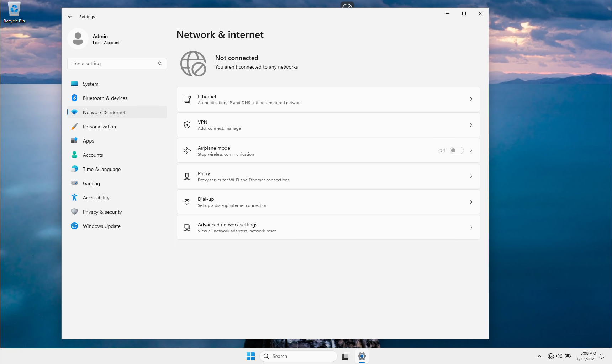Show hidden icons in system tray
Screen dimensions: 612x364
pos(539,356)
